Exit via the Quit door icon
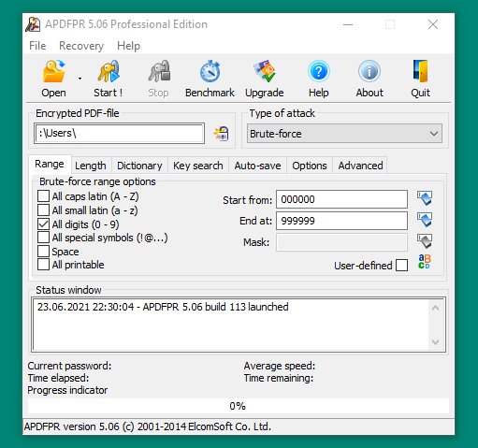 click(x=420, y=71)
